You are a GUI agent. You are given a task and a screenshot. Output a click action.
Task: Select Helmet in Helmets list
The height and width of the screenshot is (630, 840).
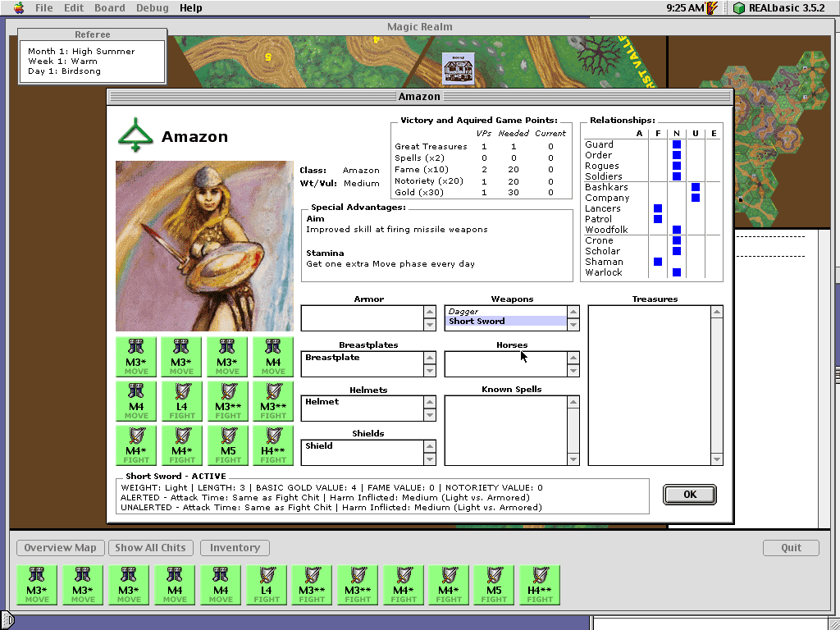click(363, 402)
